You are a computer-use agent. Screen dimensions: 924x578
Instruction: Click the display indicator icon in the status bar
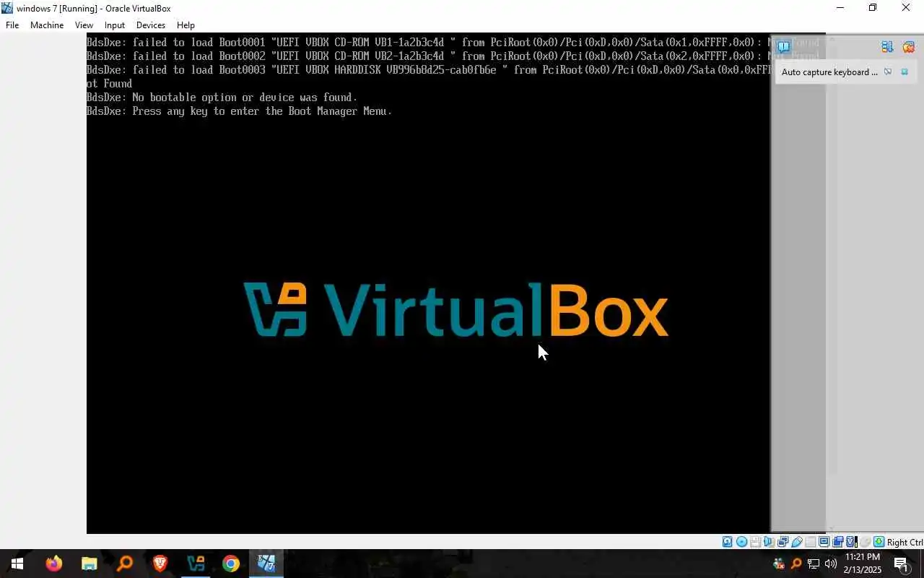click(824, 542)
